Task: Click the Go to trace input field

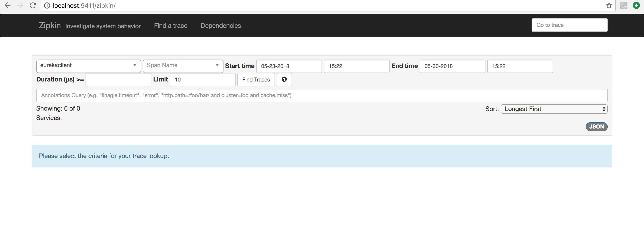Action: 569,25
